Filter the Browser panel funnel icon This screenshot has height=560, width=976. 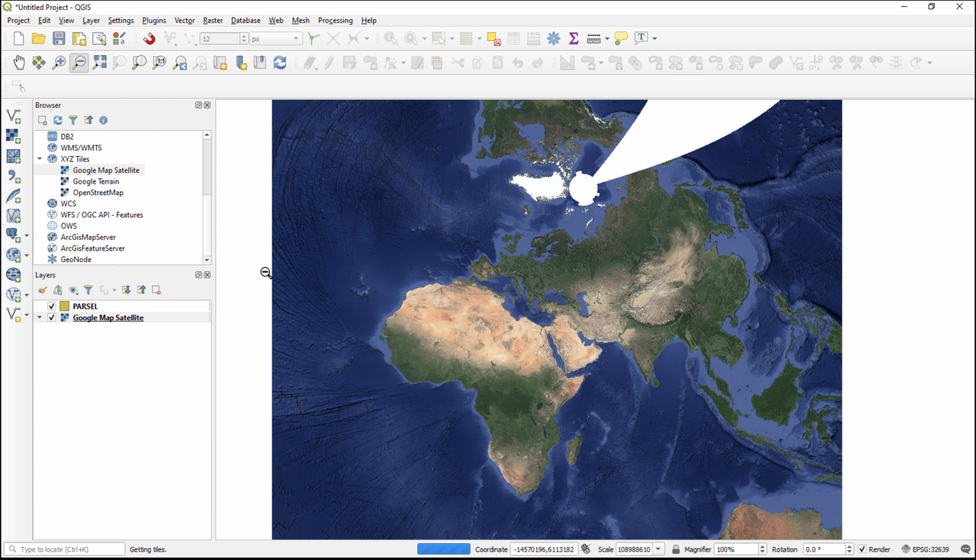(72, 120)
